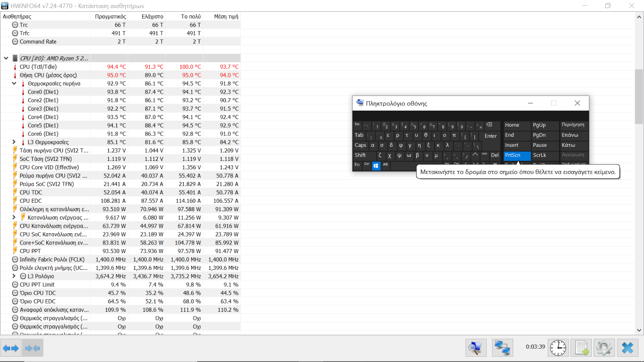Viewport: 644px width, 362px height.
Task: Click the Tab key on on-screen keyboard
Action: [359, 135]
